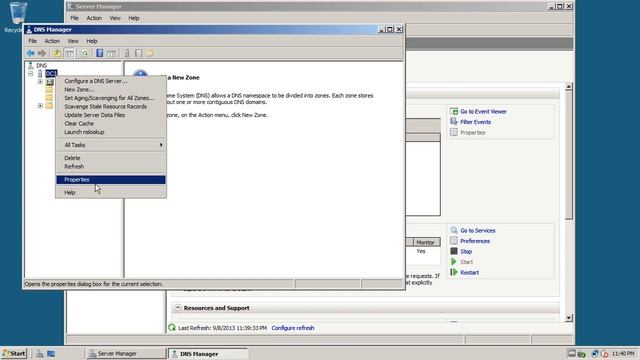The image size is (640, 360).
Task: Click the black Stop square icon
Action: tap(454, 251)
